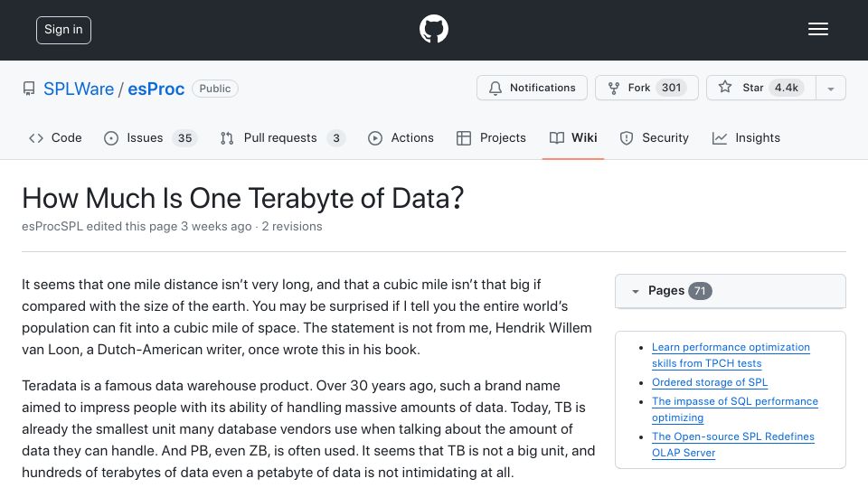Viewport: 868px width, 488px height.
Task: Click the GitHub Octocat logo
Action: [433, 29]
